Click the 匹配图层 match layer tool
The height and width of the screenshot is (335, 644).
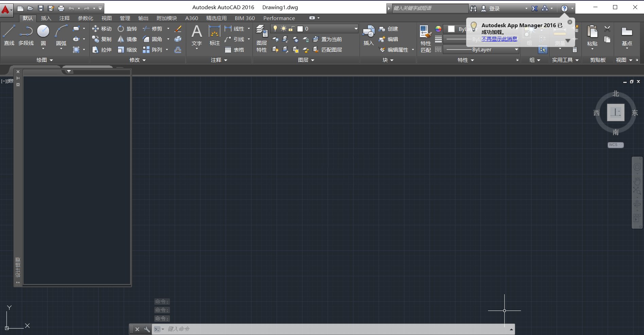(x=328, y=50)
